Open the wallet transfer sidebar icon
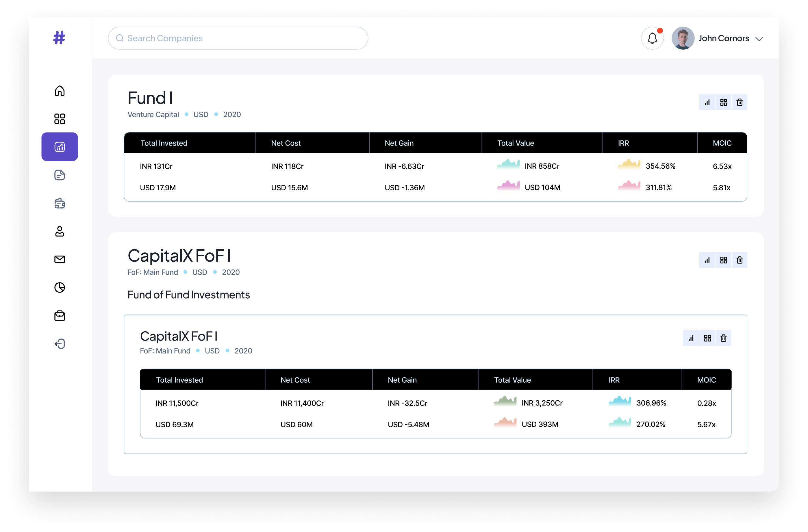Viewport: 808px width, 532px height. pos(60,203)
